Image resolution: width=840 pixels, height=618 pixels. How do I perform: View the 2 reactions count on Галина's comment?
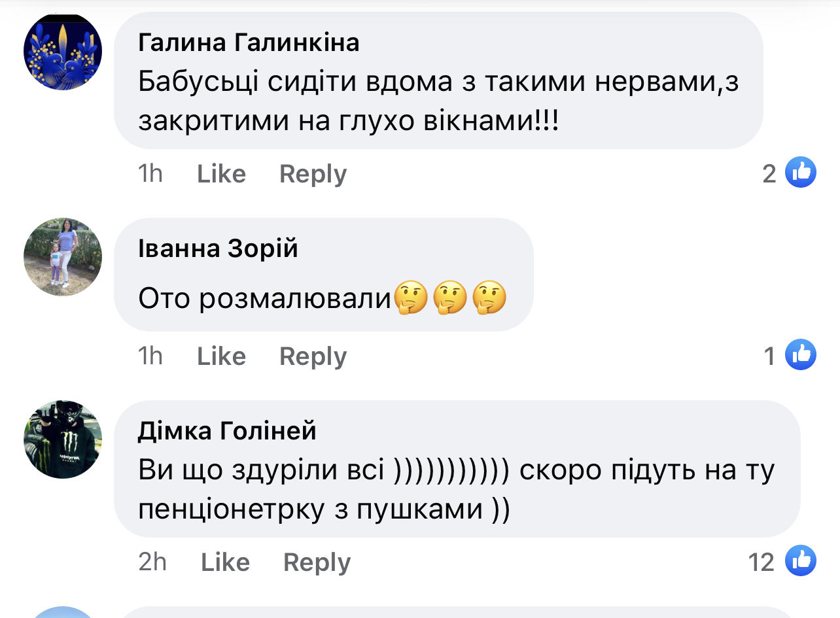click(x=769, y=173)
